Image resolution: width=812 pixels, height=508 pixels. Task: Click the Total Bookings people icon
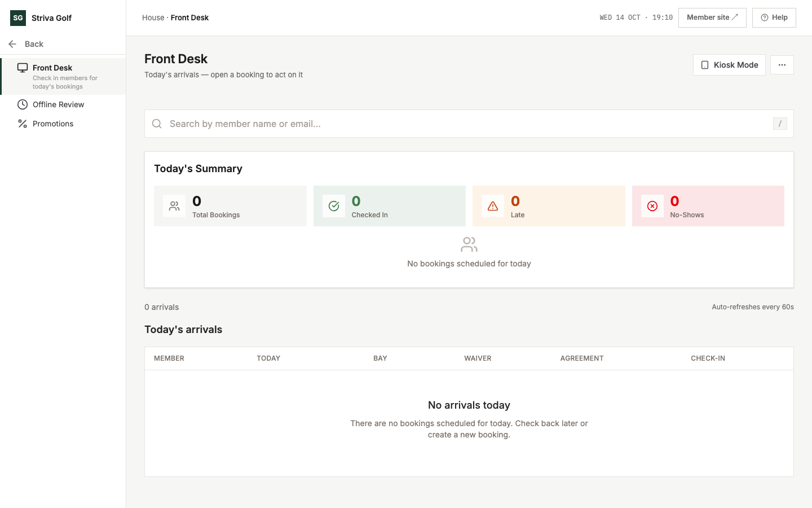coord(174,206)
